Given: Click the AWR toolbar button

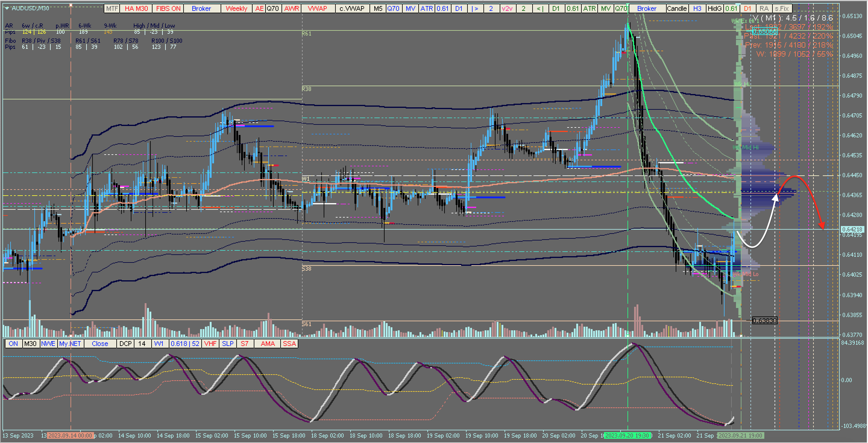Looking at the screenshot, I should pyautogui.click(x=291, y=8).
